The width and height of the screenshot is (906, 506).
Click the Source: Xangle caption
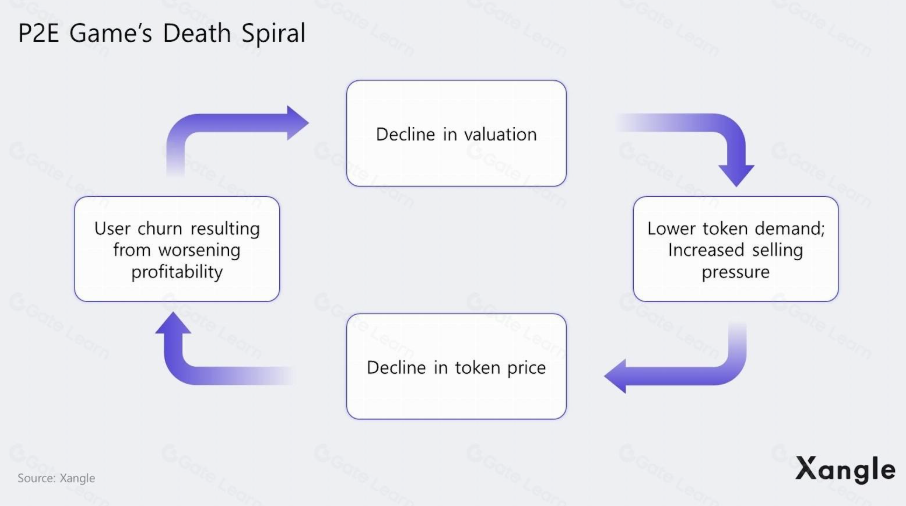tap(56, 478)
